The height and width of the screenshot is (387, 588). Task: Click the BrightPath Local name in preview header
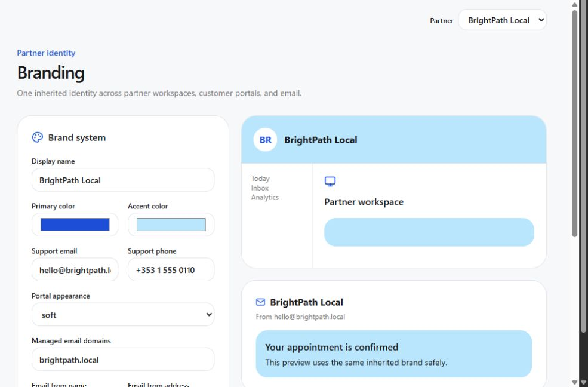tap(321, 140)
